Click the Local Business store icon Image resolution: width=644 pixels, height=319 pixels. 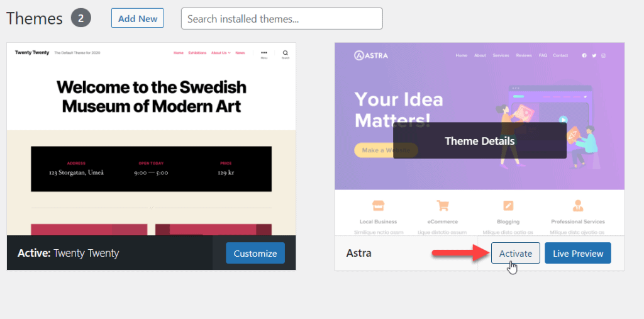point(378,205)
